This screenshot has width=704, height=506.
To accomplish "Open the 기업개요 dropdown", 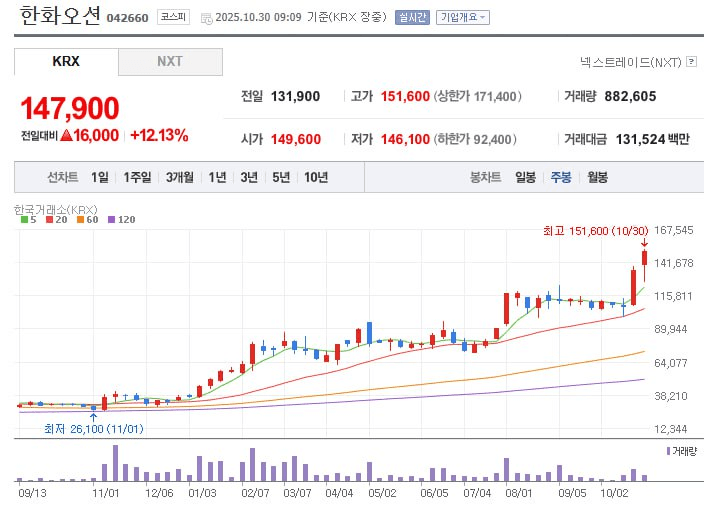I will click(464, 17).
